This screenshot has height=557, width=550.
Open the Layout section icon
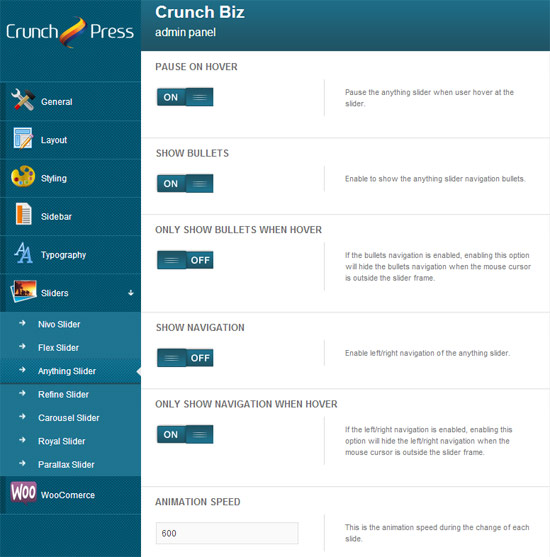23,138
